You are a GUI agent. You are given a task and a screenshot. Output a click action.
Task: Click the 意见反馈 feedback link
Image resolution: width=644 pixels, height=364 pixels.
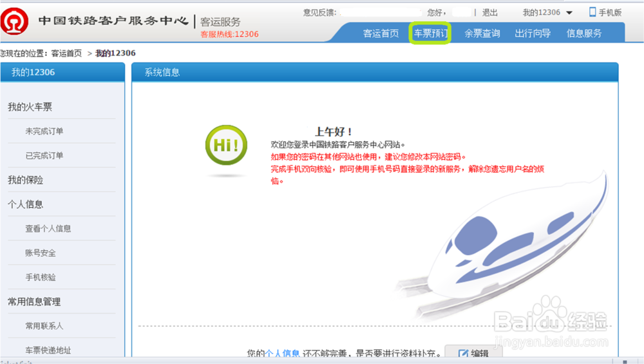[x=319, y=13]
